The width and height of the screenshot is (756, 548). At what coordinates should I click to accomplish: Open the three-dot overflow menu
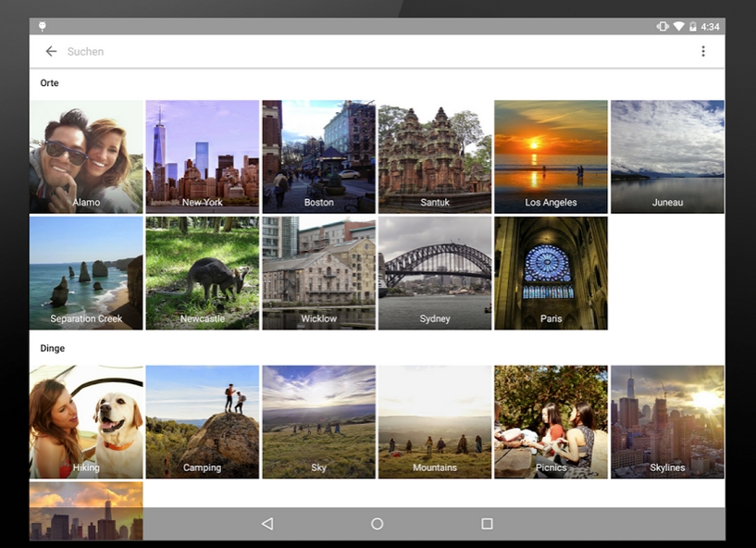click(702, 52)
